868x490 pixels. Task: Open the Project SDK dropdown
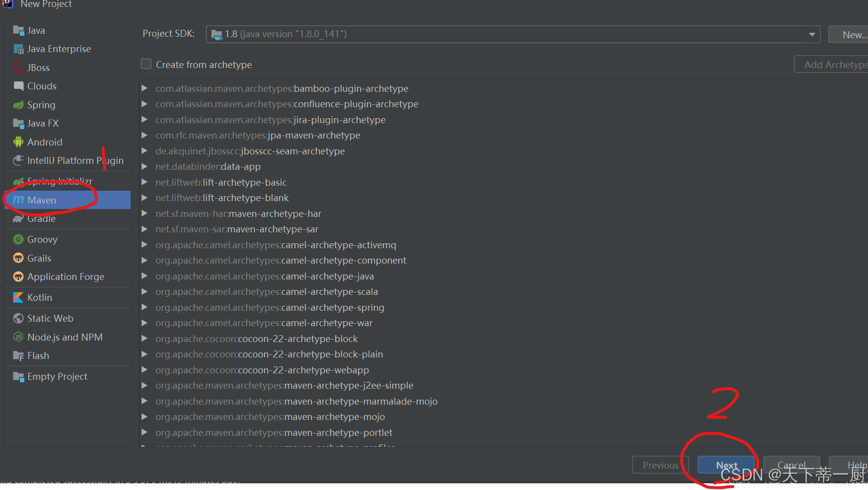[x=812, y=34]
